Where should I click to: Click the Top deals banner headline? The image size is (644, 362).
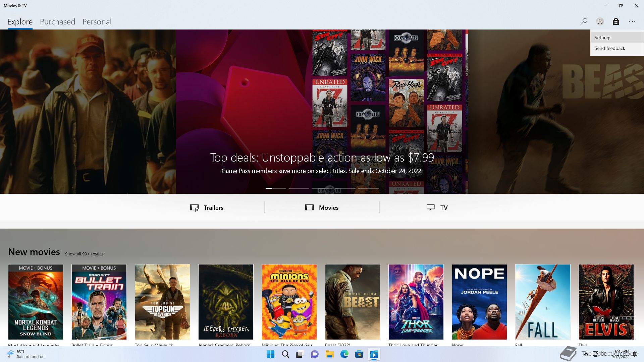click(322, 158)
